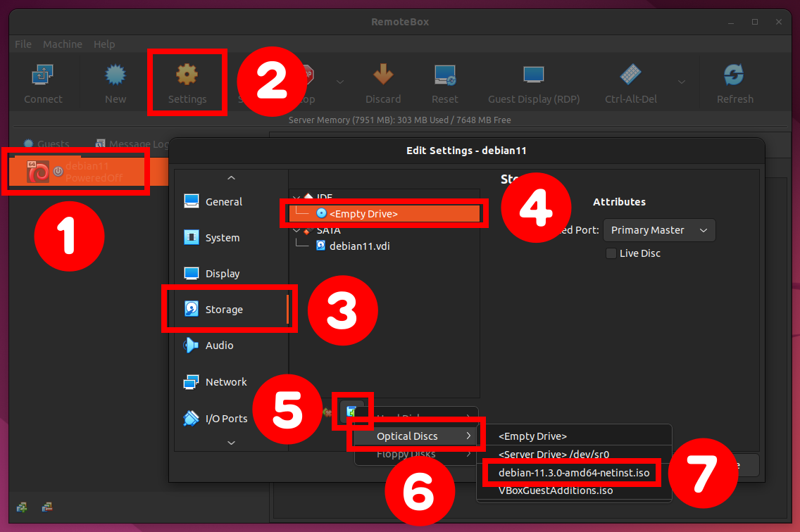Open the General settings page
The width and height of the screenshot is (800, 532).
(x=232, y=202)
